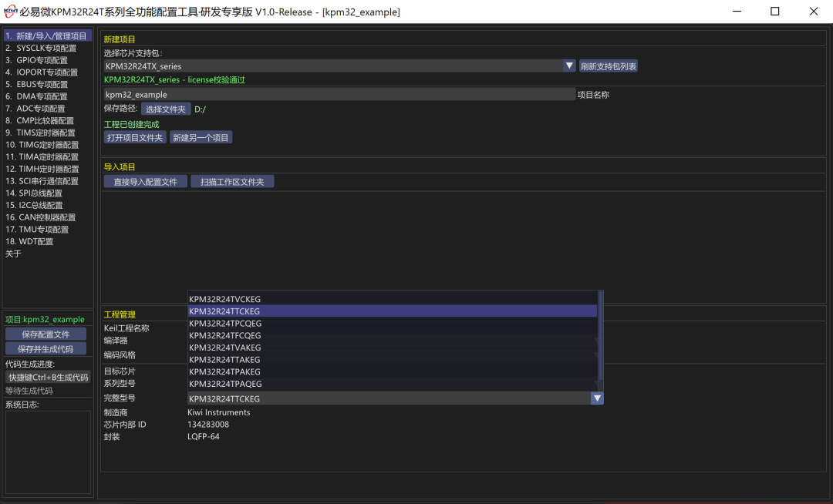Click the dropdown list scrollbar
The height and width of the screenshot is (504, 833).
pos(600,335)
